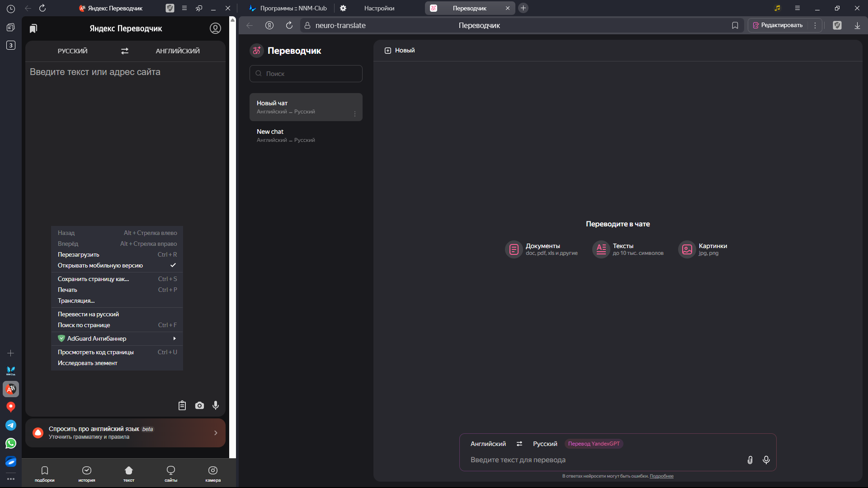Open browser main menu hamburger
This screenshot has width=868, height=488.
[x=797, y=8]
